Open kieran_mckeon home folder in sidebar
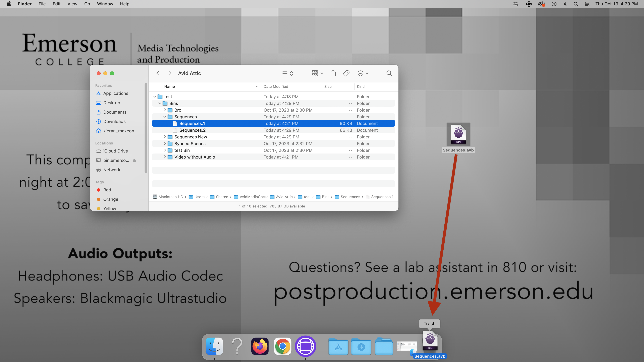 point(119,131)
